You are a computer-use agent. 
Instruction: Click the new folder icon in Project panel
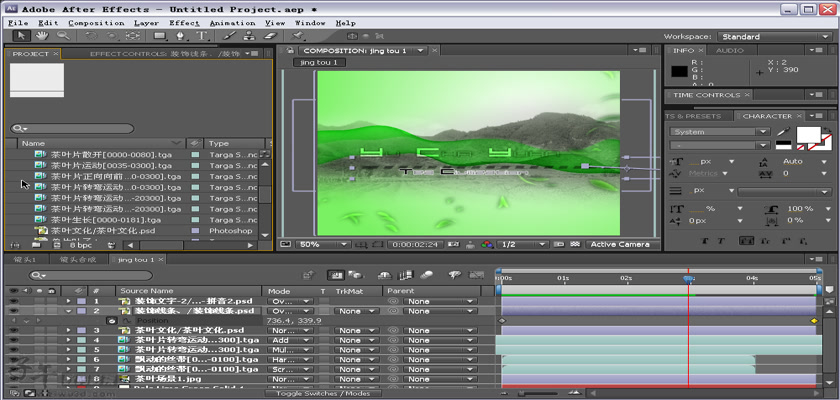pyautogui.click(x=36, y=245)
